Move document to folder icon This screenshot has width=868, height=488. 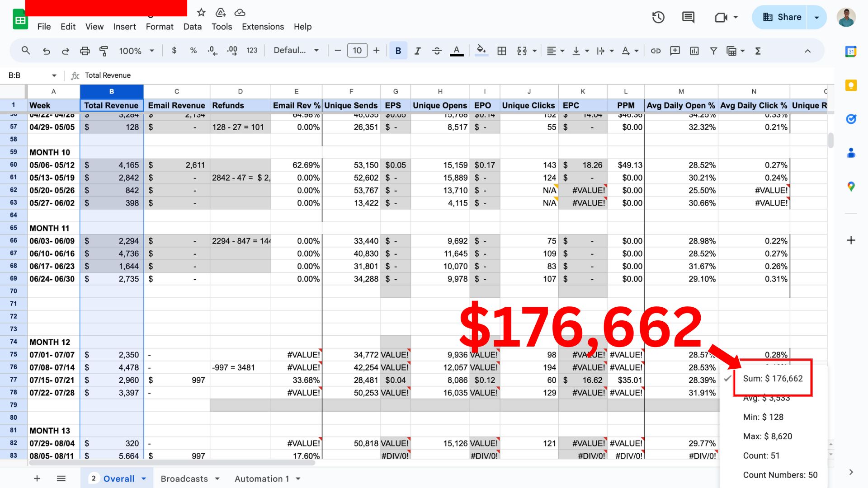tap(221, 12)
